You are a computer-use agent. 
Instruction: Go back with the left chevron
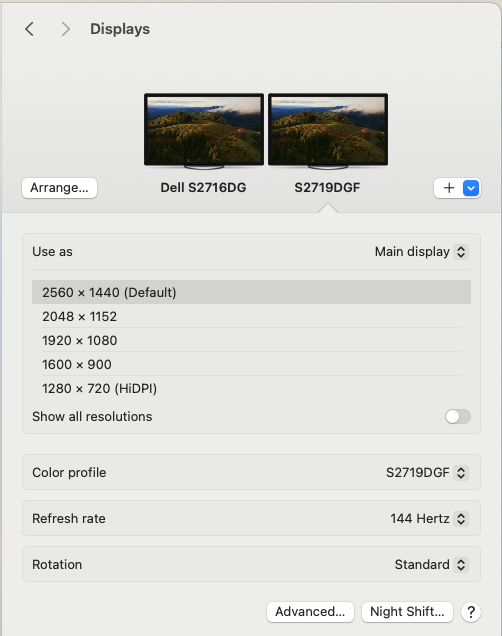[29, 29]
